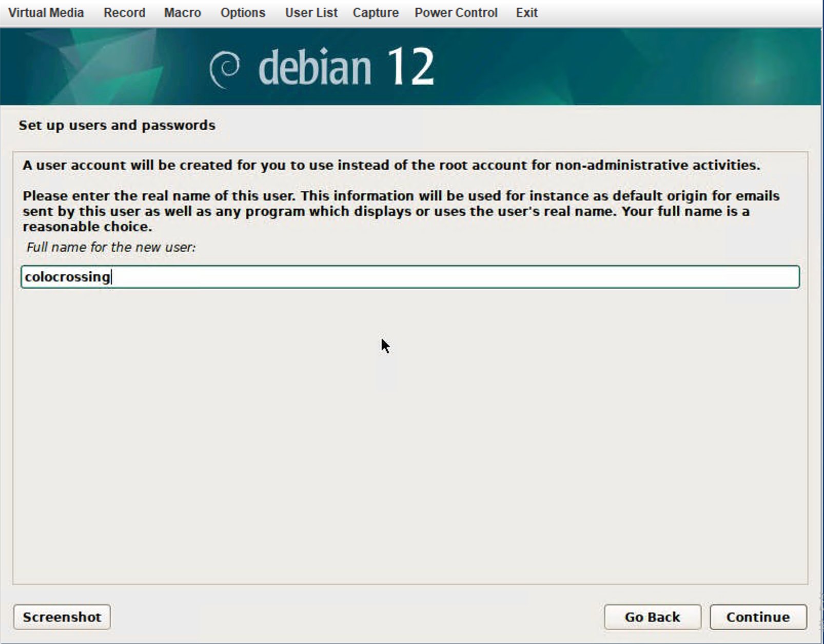The width and height of the screenshot is (824, 644).
Task: Click the Set up users and passwords heading
Action: [117, 125]
